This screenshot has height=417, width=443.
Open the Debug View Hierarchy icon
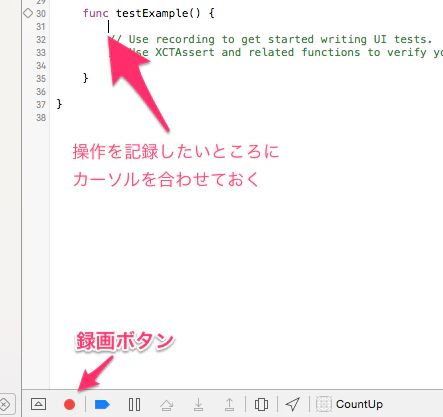[261, 404]
